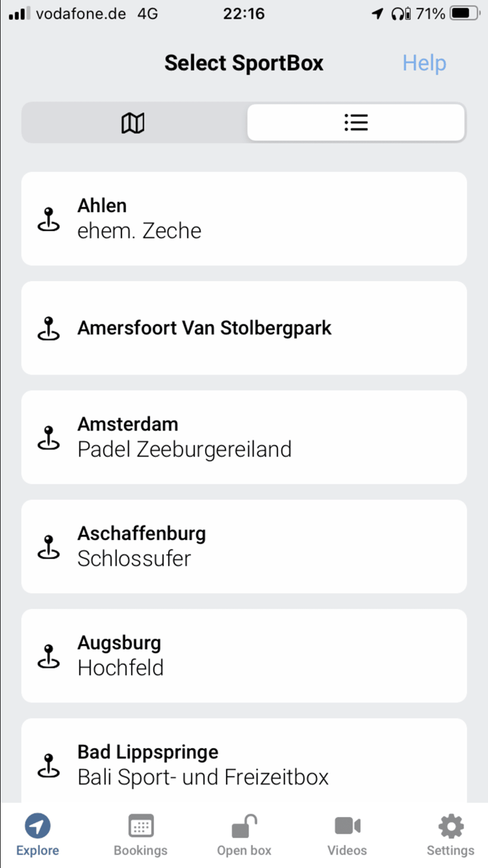Open the Videos camera icon
This screenshot has width=488, height=868.
[x=346, y=825]
